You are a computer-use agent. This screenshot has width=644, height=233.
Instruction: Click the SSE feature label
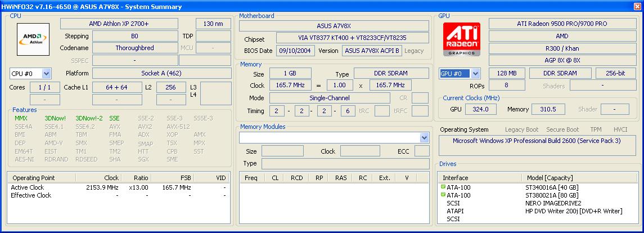(115, 118)
